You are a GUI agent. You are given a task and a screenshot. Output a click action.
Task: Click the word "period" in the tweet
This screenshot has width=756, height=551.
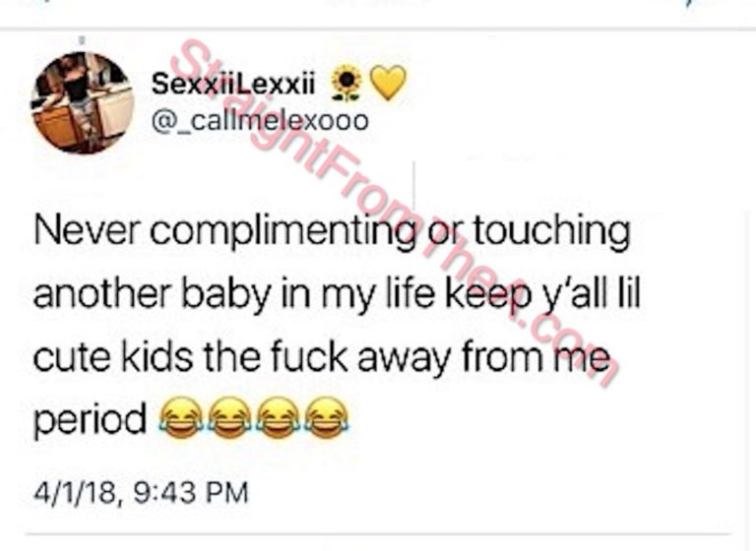pyautogui.click(x=90, y=419)
